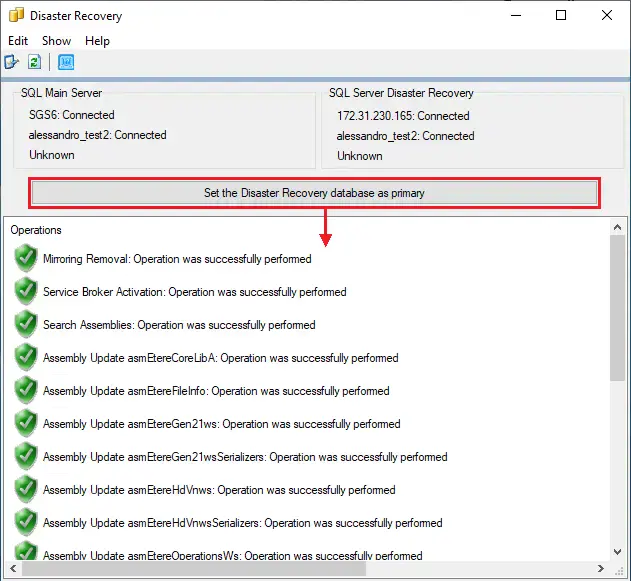Click the asmEtereFileInfo success shield icon
Viewport: 631px width, 581px height.
pos(26,391)
